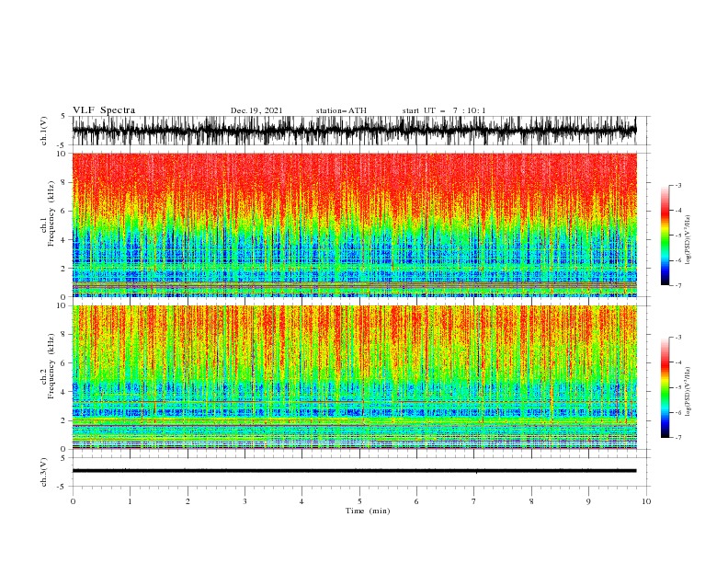Click the lower PSD color bar beside ch.2

tap(665, 387)
